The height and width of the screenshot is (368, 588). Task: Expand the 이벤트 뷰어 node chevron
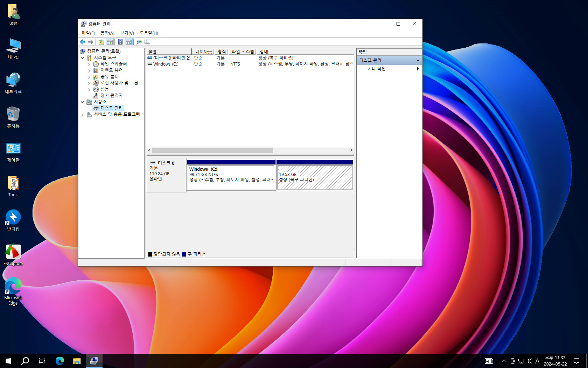click(x=89, y=70)
